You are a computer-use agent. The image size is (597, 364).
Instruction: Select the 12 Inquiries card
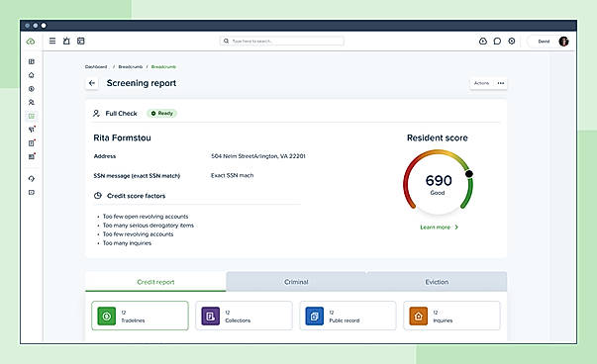click(x=451, y=316)
